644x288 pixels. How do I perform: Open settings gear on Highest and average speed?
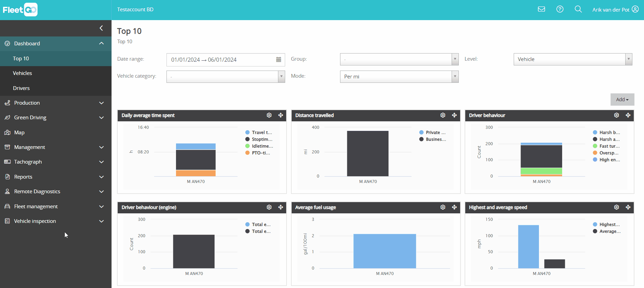click(x=616, y=207)
